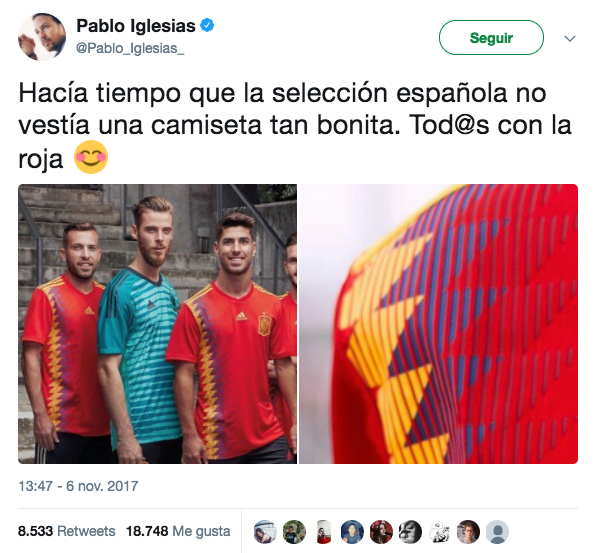This screenshot has width=594, height=553.
Task: Open Pablo Iglesias profile avatar
Action: click(x=42, y=37)
